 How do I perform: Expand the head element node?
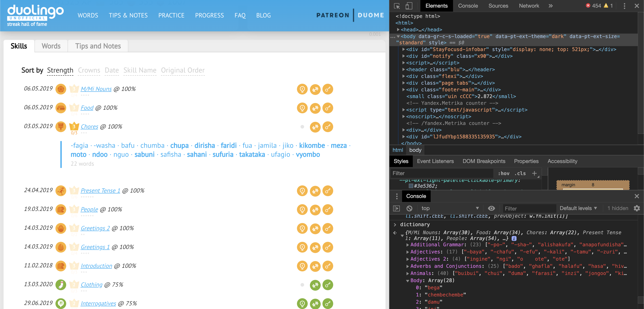[x=398, y=30]
